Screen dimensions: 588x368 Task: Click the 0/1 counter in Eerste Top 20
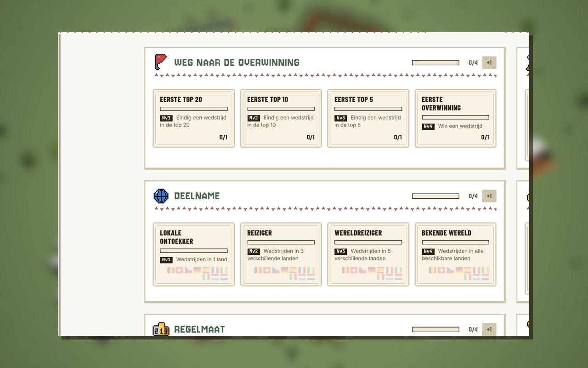223,137
